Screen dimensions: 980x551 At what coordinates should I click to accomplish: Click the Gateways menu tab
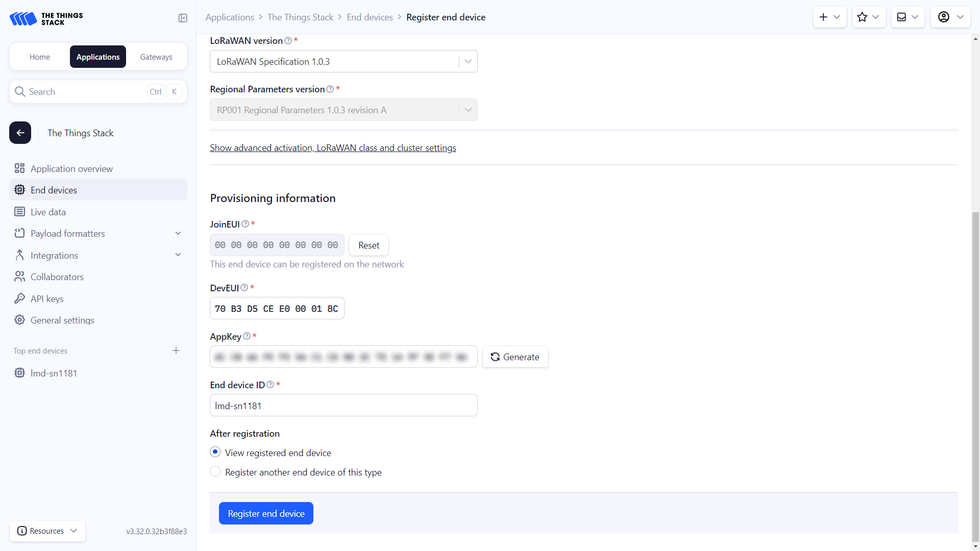coord(155,57)
